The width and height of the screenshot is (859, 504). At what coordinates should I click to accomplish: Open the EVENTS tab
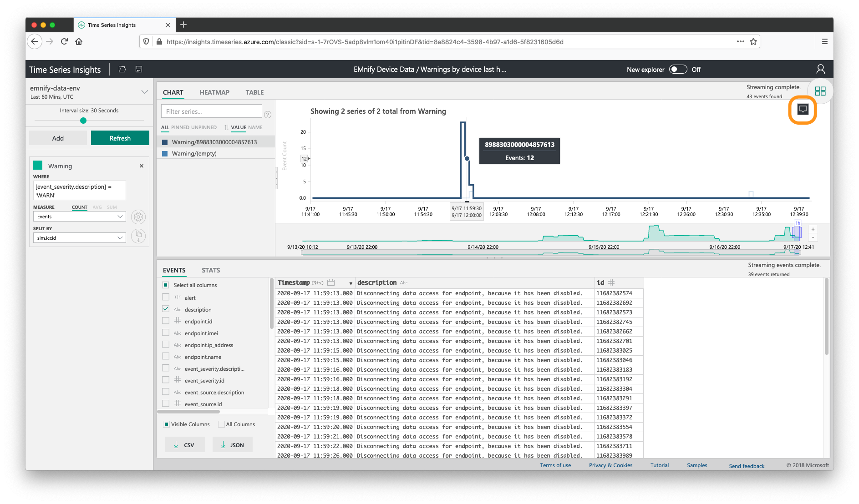tap(174, 270)
